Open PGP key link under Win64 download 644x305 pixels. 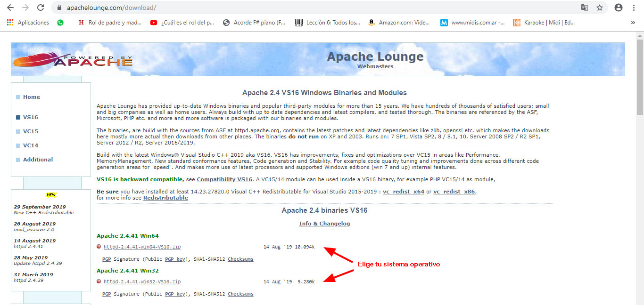(x=175, y=259)
